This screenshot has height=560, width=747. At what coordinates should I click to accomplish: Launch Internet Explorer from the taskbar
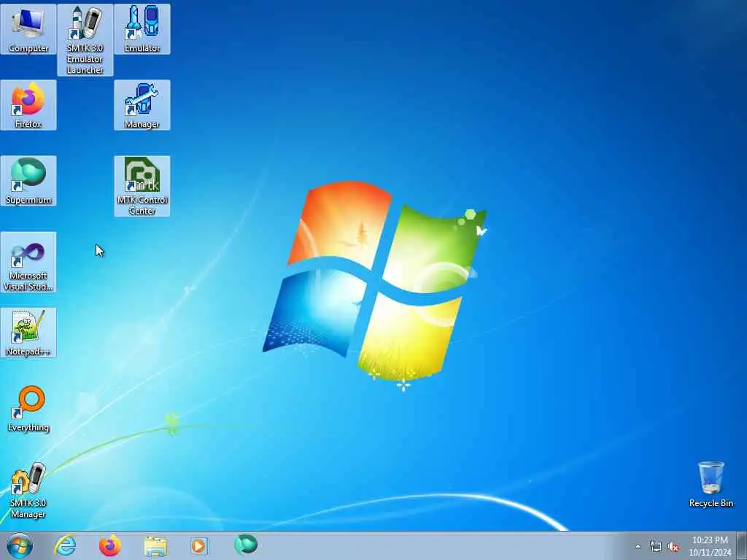pos(65,545)
